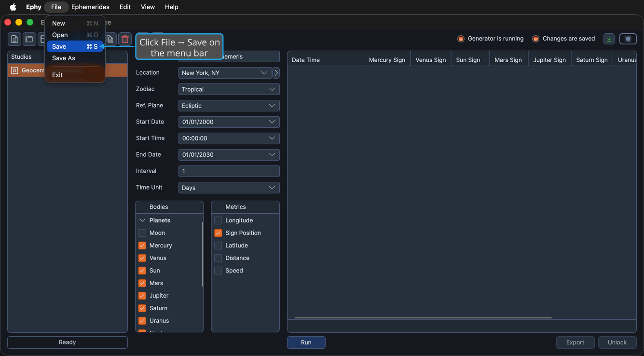Open the Ephemerides menu
The image size is (644, 356).
(90, 7)
